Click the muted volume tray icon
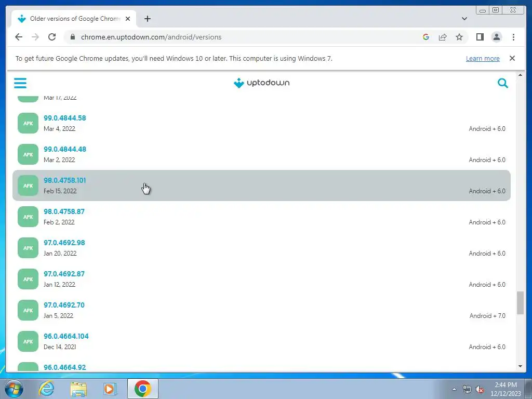 tap(480, 390)
